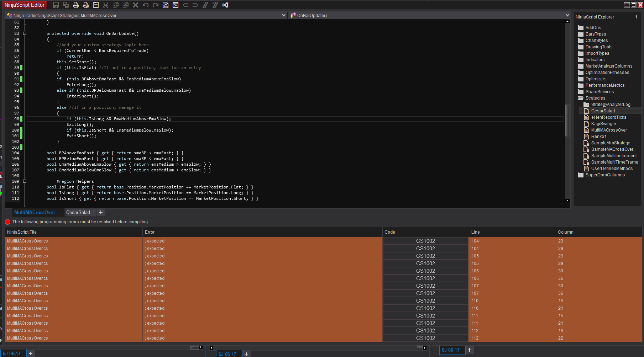Click the Print icon in the toolbar
Image resolution: width=644 pixels, height=357 pixels.
click(x=76, y=5)
